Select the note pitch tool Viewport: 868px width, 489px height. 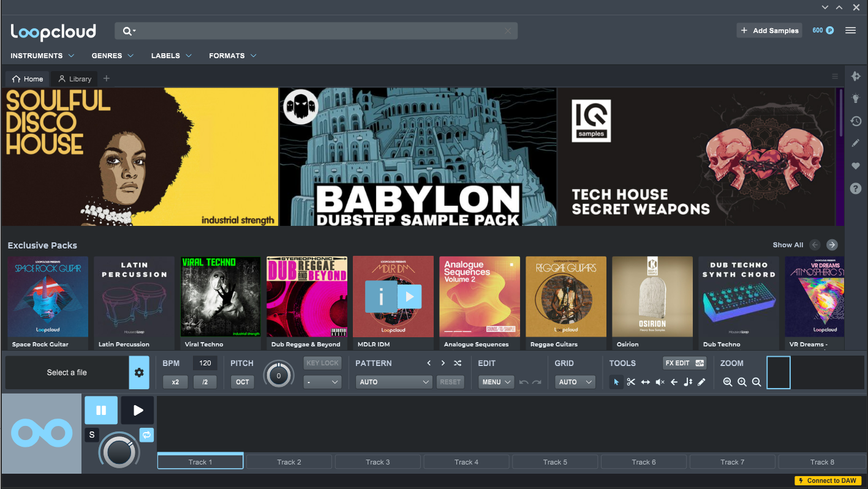[x=688, y=382]
